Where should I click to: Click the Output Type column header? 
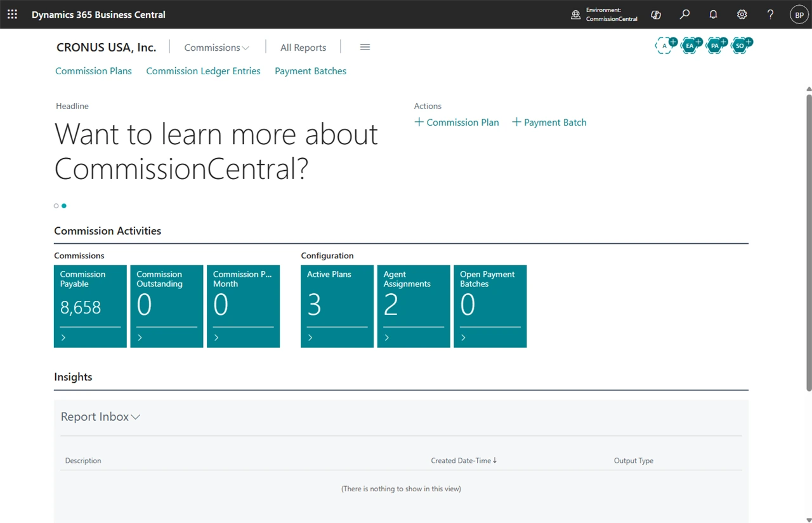(634, 461)
